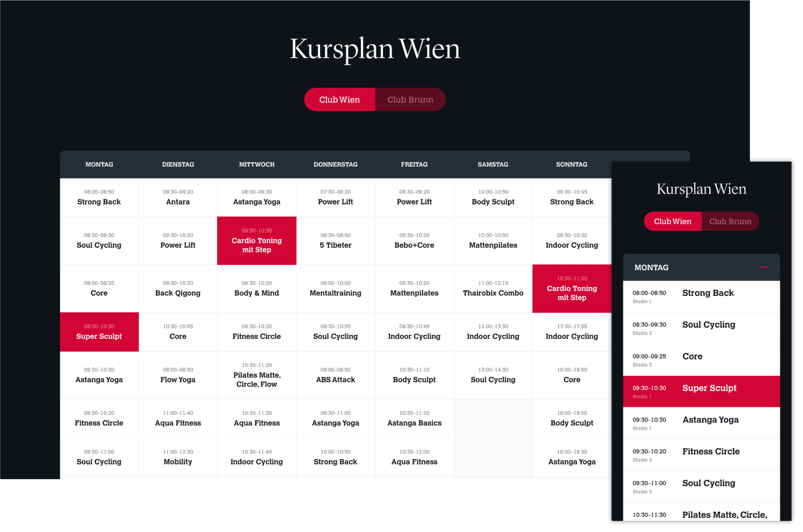
Task: Collapse Montag section with minus icon
Action: (x=763, y=267)
